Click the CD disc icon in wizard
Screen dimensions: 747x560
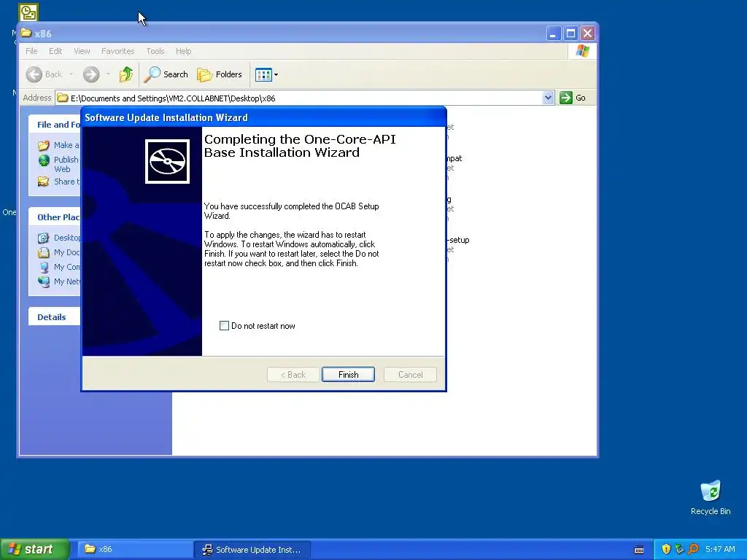tap(167, 161)
